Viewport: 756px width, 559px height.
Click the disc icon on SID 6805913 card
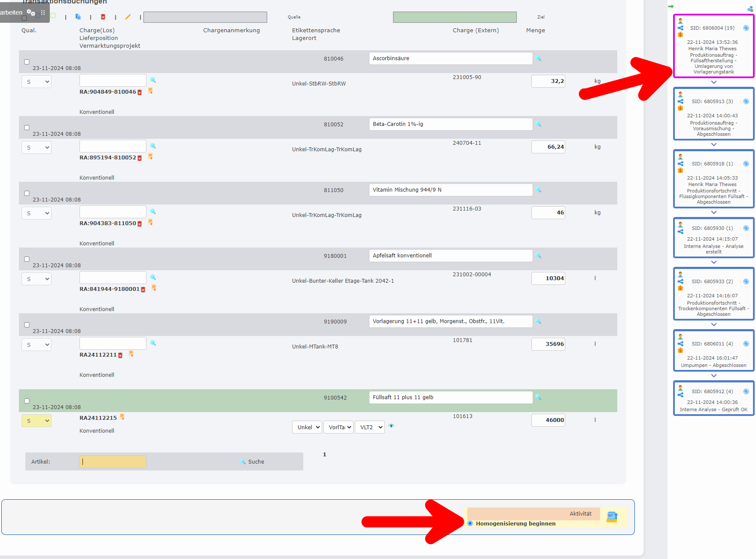[x=746, y=101]
